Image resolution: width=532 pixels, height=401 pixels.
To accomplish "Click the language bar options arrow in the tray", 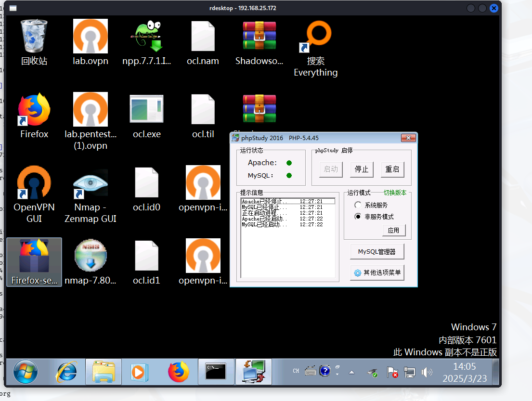I will pyautogui.click(x=337, y=374).
